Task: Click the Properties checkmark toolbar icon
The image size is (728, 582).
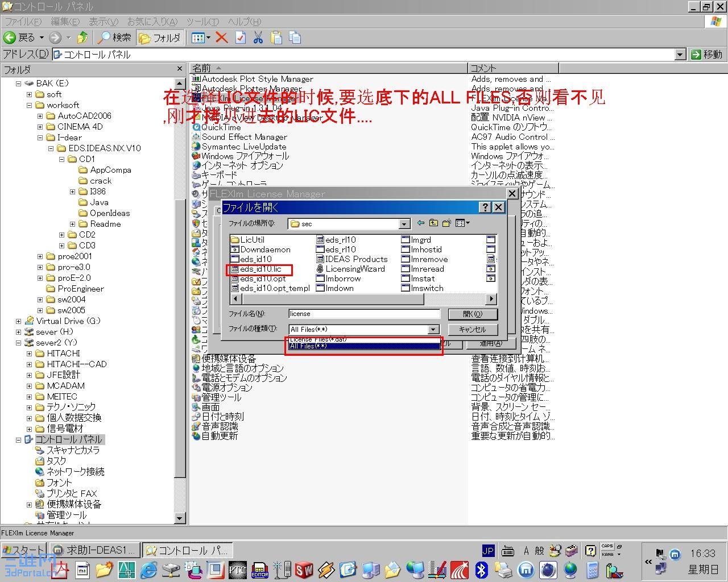Action: pos(241,38)
